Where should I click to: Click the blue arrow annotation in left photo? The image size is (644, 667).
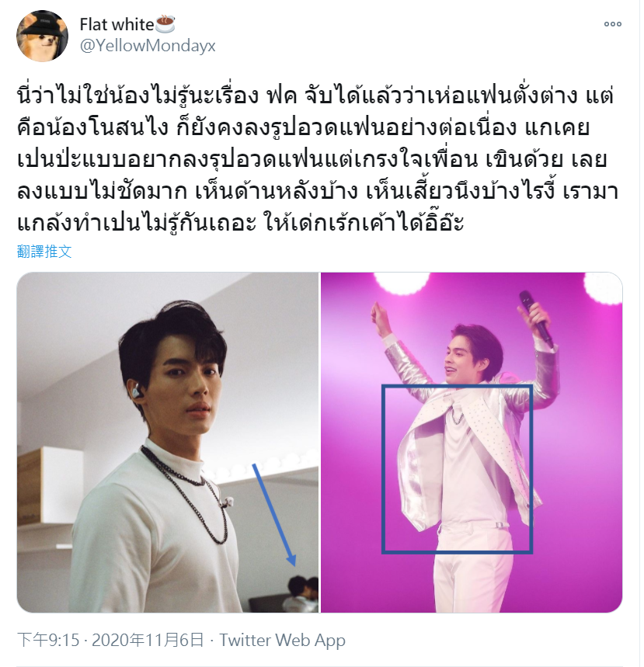274,515
